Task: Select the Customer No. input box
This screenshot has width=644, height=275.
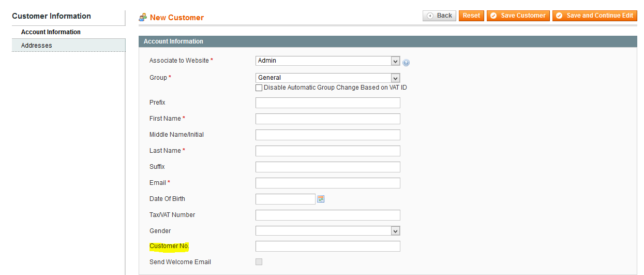Action: coord(328,246)
